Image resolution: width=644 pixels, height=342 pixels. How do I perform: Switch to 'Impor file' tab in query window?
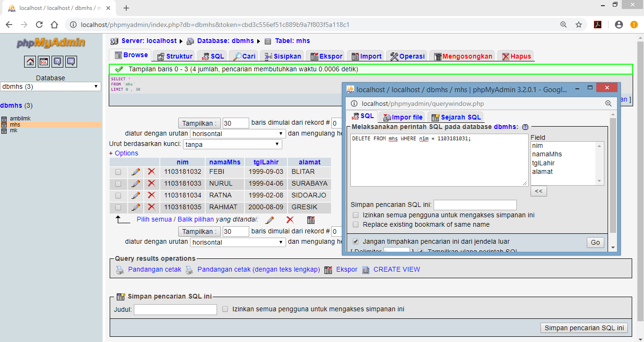pyautogui.click(x=402, y=117)
